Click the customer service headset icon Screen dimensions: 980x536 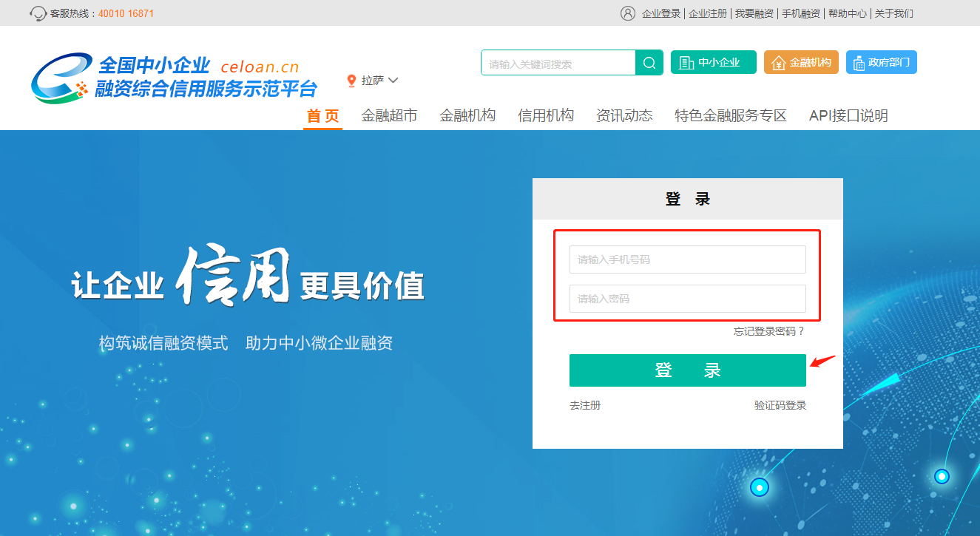click(x=38, y=13)
